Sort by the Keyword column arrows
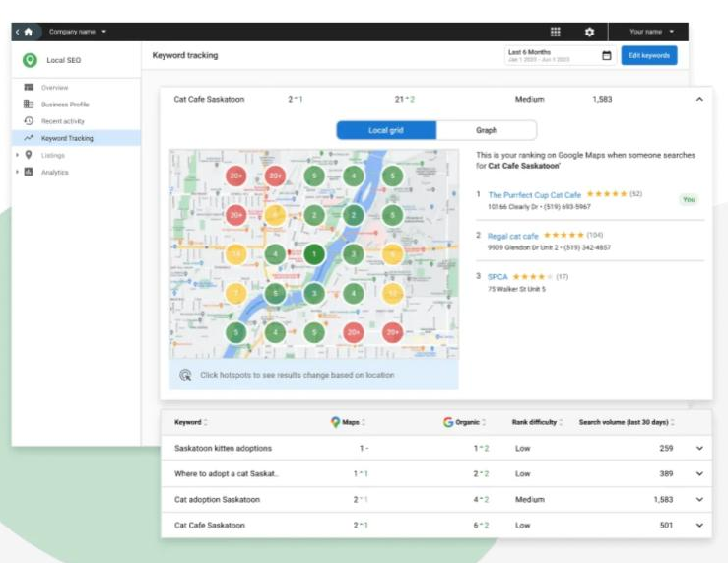 [x=206, y=422]
